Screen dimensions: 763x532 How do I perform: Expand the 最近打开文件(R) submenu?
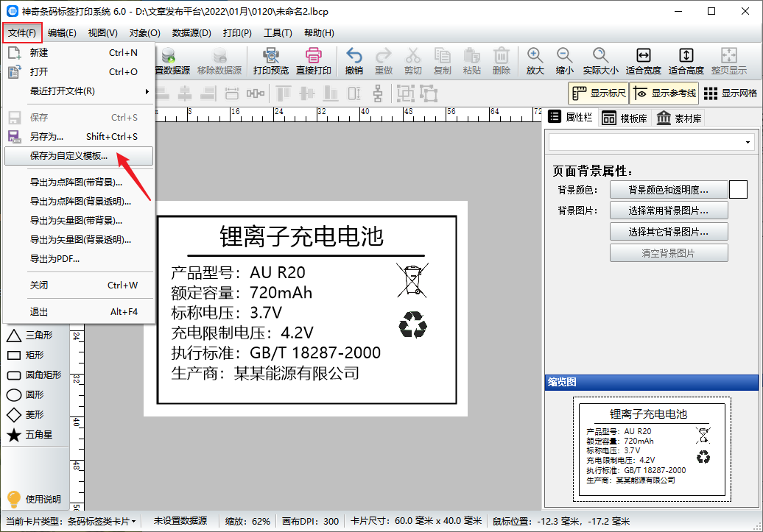click(x=79, y=91)
